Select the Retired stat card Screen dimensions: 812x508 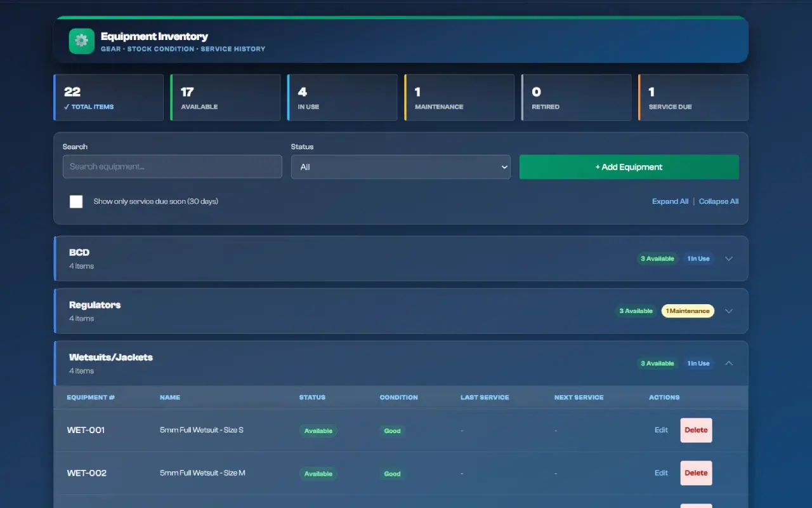pyautogui.click(x=576, y=97)
